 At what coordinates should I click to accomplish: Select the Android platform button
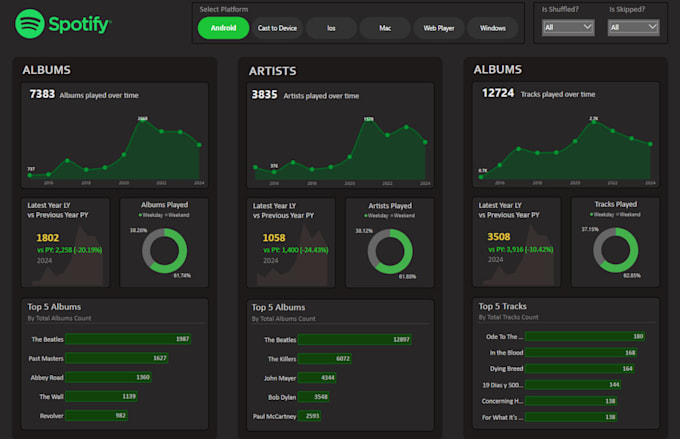pyautogui.click(x=223, y=28)
